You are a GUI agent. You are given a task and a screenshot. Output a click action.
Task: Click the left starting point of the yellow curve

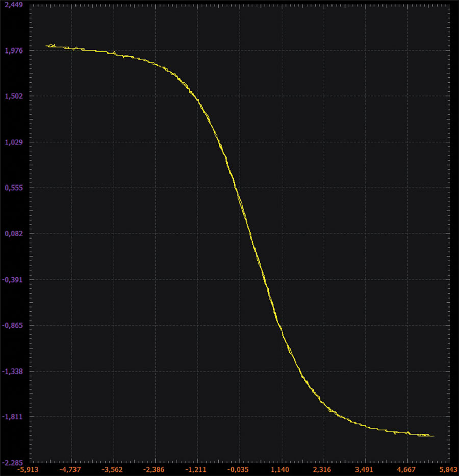46,46
